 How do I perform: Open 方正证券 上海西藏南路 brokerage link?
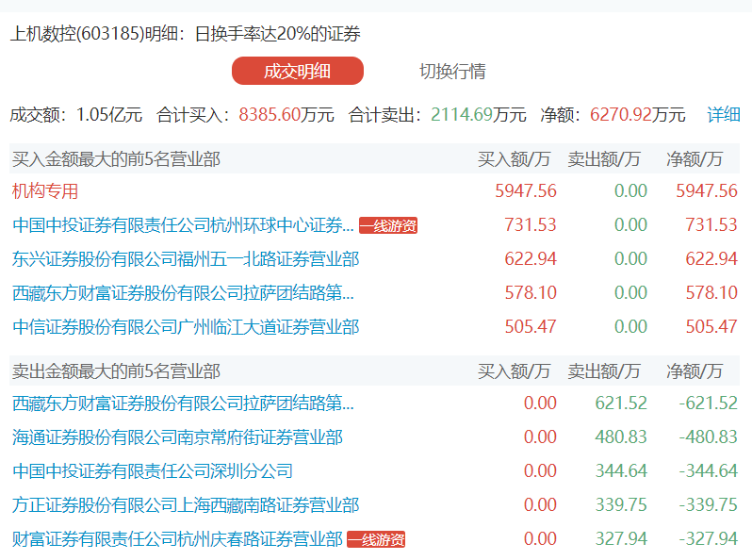pos(186,504)
